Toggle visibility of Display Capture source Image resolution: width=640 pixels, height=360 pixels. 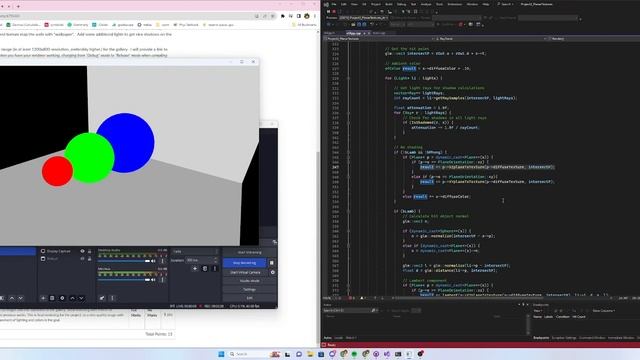point(82,251)
